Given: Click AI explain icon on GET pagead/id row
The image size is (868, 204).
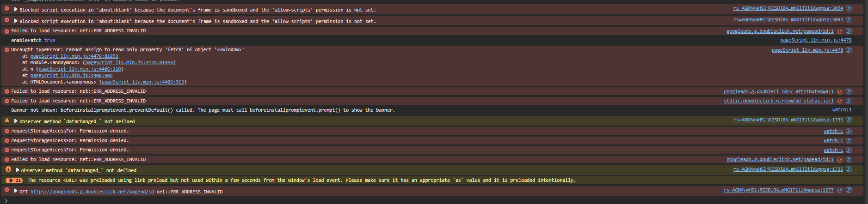Looking at the screenshot, I should tap(849, 190).
